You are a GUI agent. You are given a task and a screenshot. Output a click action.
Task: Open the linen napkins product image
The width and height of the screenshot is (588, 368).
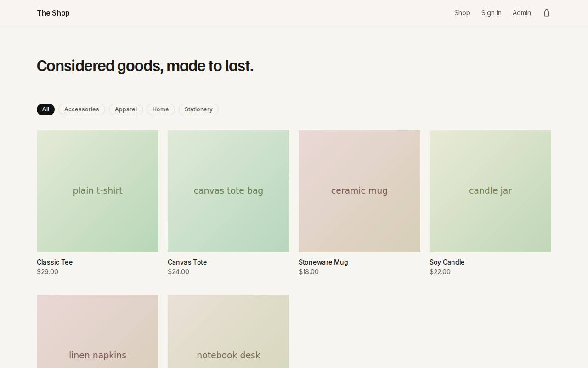(x=97, y=331)
